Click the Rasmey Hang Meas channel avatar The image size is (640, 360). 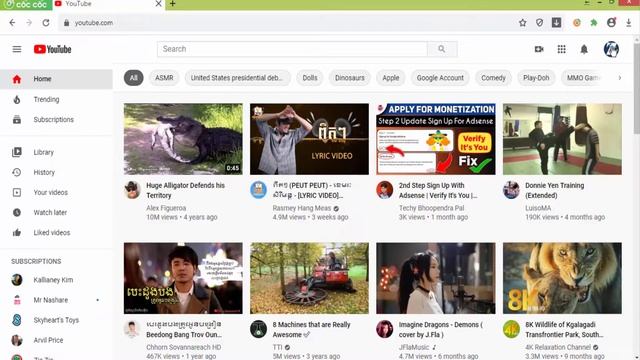coord(258,190)
